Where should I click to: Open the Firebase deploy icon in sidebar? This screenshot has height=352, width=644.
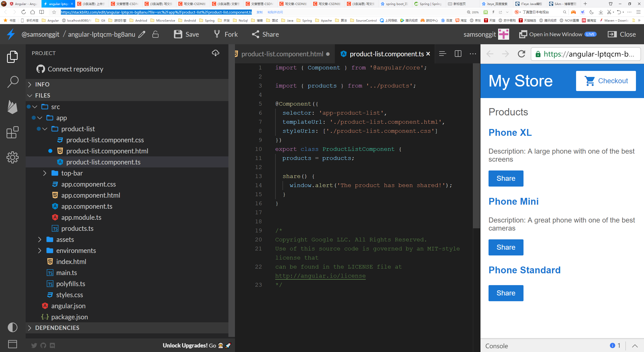pyautogui.click(x=12, y=107)
